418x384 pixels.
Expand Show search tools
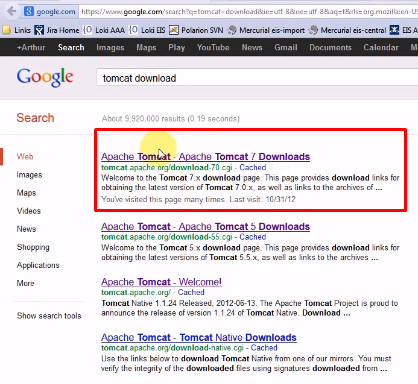(x=49, y=316)
